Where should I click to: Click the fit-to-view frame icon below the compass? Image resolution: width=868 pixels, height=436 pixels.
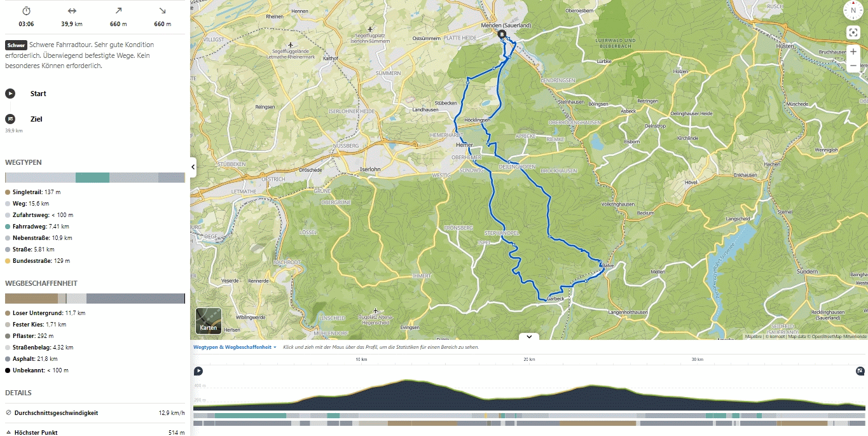[853, 33]
